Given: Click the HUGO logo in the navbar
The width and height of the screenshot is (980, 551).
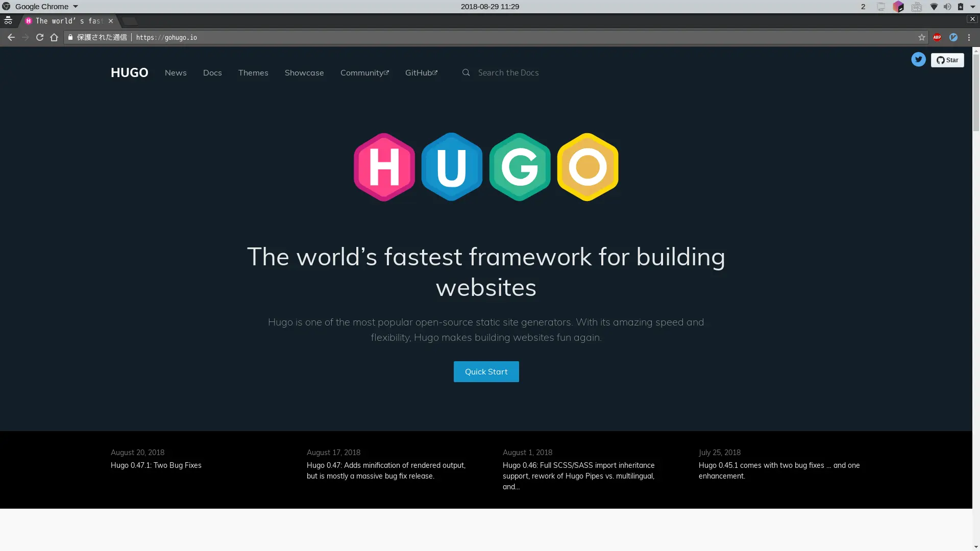Looking at the screenshot, I should point(129,72).
